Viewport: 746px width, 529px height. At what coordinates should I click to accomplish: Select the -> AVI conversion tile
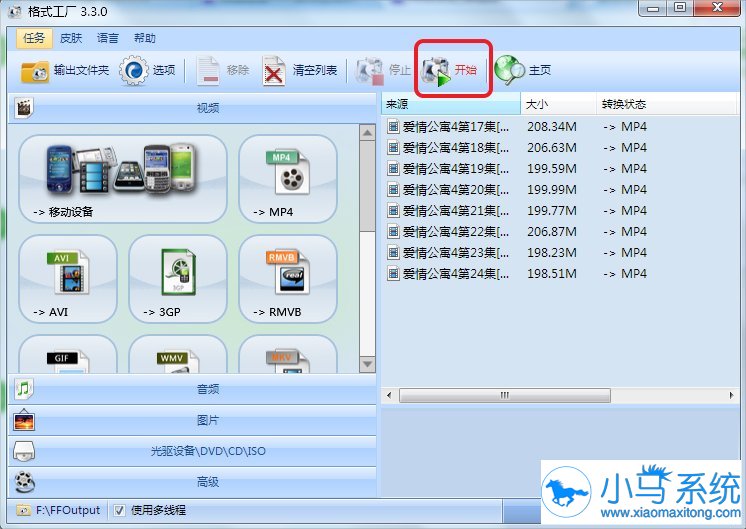click(68, 279)
